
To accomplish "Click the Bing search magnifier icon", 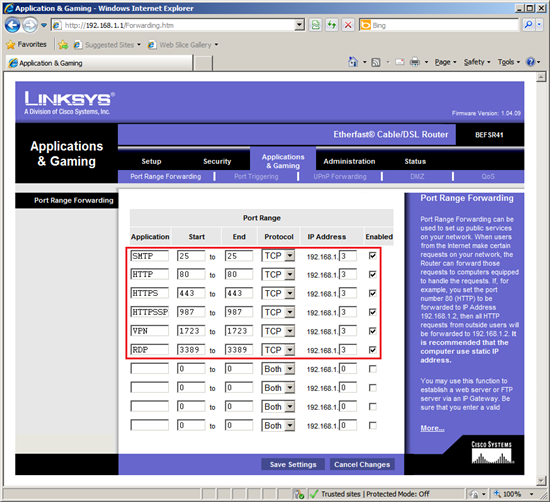I will [x=528, y=25].
